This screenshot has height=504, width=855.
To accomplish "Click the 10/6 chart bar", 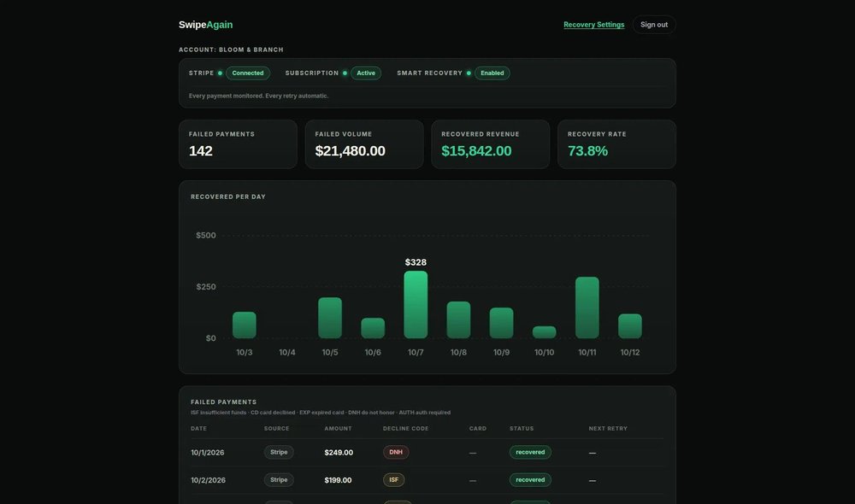I will (373, 328).
